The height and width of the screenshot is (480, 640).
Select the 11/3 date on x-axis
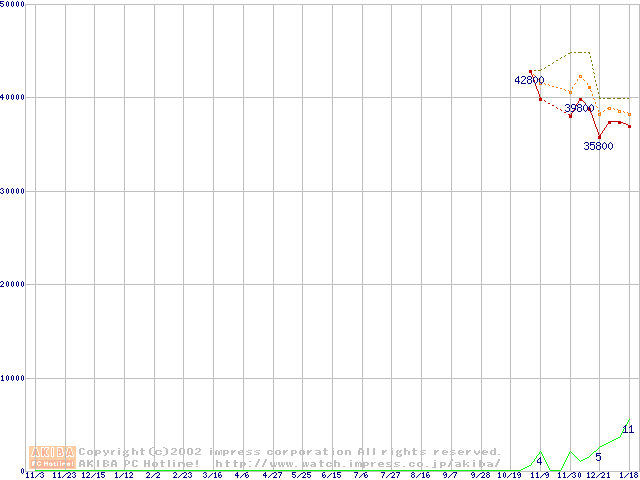click(x=35, y=475)
